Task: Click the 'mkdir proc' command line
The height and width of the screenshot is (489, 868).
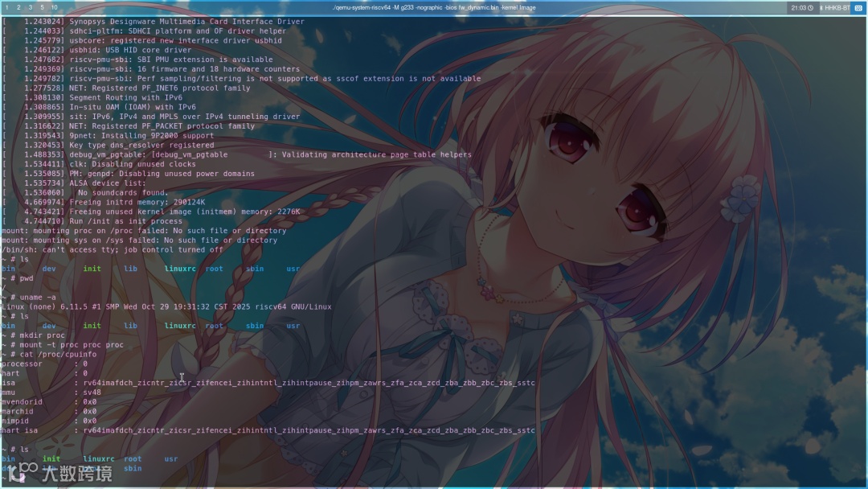Action: pos(33,335)
